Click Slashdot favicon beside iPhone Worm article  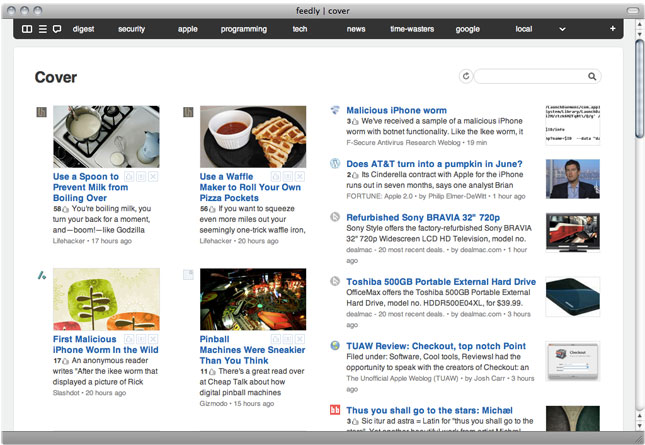point(42,275)
